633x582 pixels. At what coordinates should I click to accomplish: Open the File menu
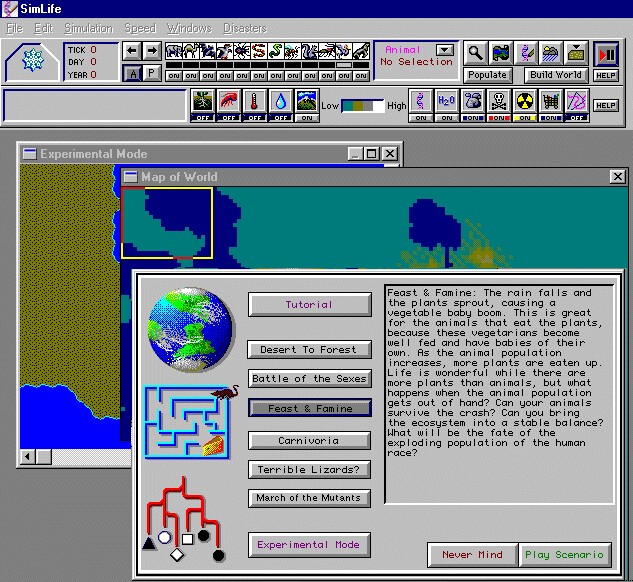point(15,28)
